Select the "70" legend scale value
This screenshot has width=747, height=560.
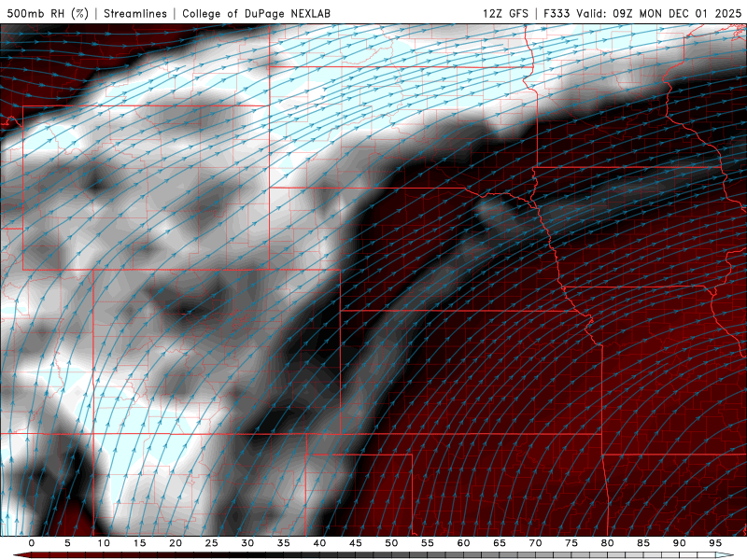pyautogui.click(x=535, y=543)
